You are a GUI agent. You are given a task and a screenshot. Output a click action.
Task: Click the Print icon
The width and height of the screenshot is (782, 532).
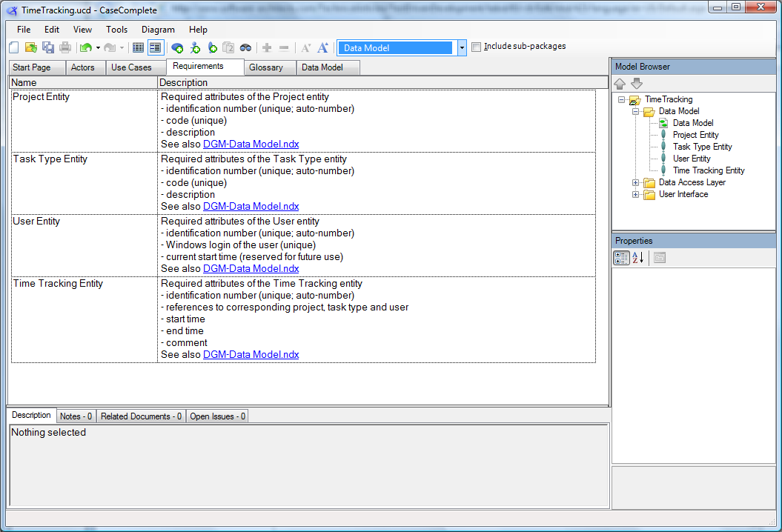tap(64, 48)
